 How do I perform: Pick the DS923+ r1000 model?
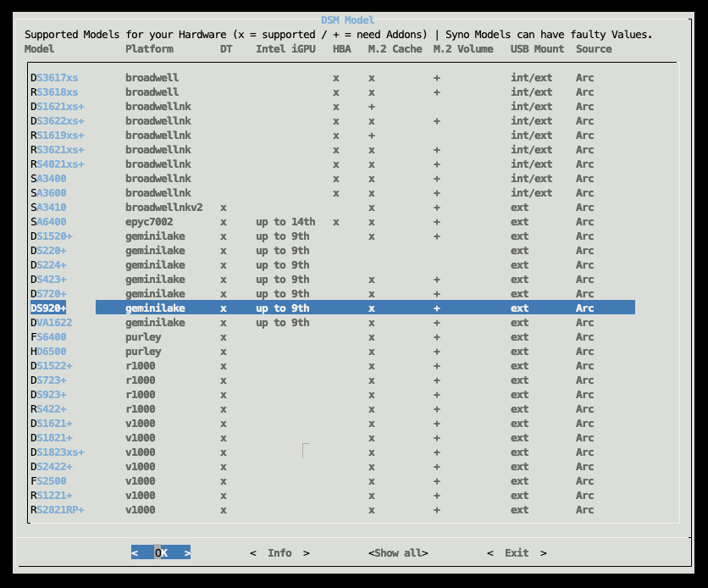48,395
